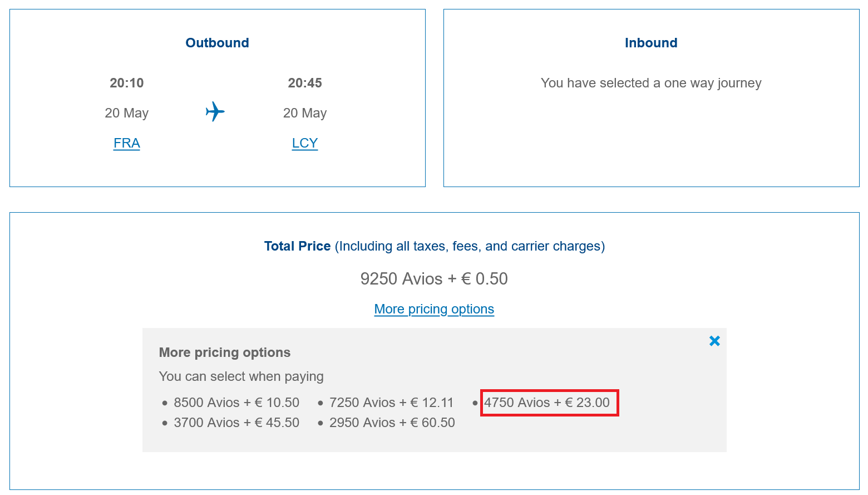Select the highlighted 4750 Avios + € 23.00 option
The height and width of the screenshot is (495, 868).
click(547, 403)
